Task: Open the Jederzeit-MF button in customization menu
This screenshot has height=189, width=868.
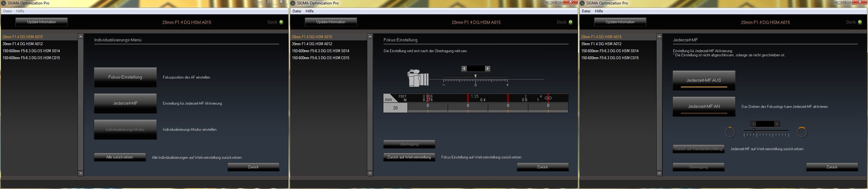Action: [125, 103]
